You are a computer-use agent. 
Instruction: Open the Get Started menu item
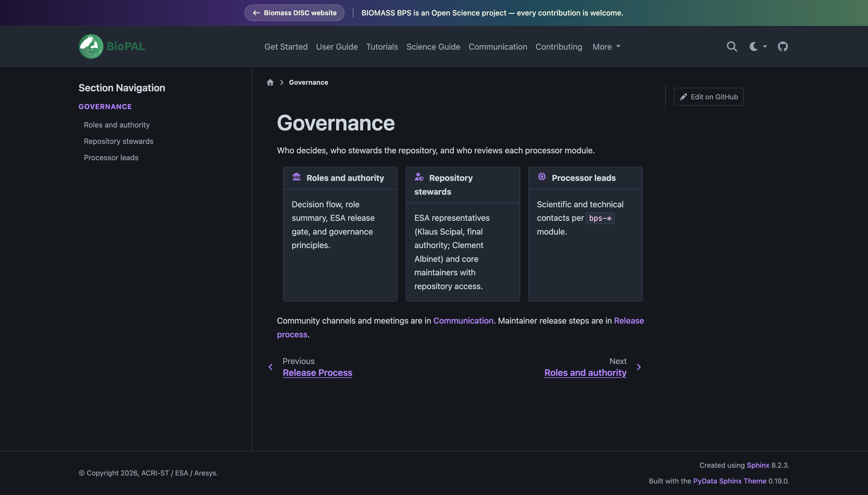[x=286, y=47]
